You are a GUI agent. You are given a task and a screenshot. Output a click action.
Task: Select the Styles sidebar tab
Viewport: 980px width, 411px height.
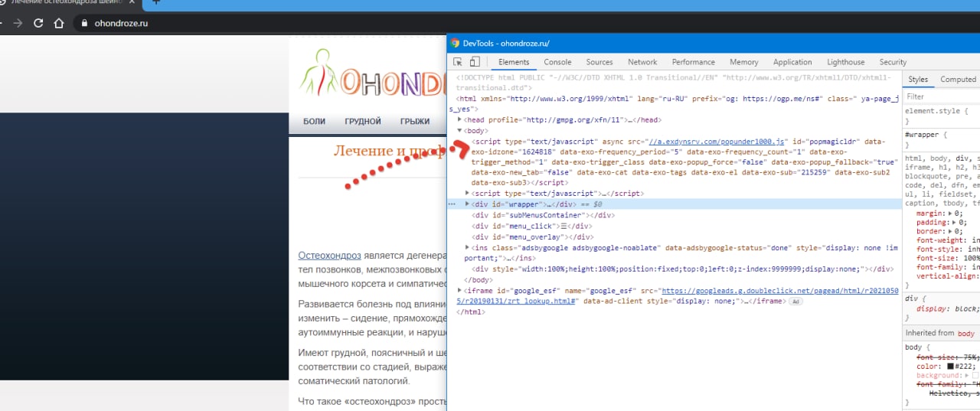918,80
